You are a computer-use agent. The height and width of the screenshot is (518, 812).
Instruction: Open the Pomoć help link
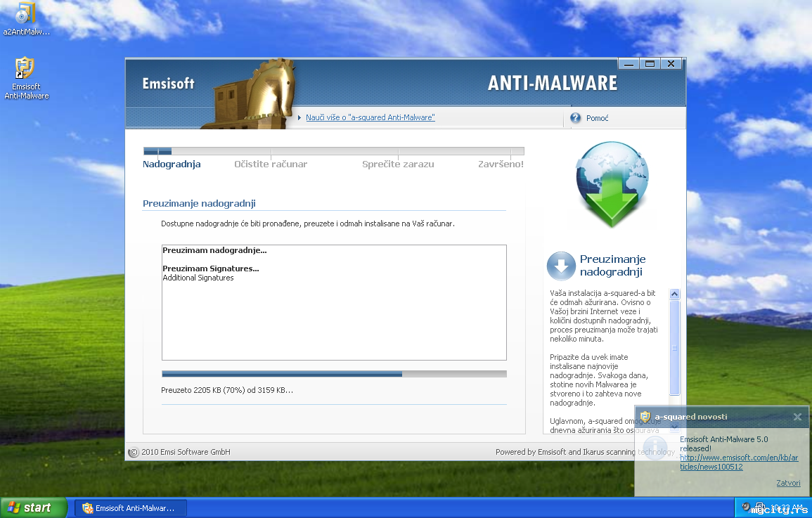pyautogui.click(x=597, y=119)
